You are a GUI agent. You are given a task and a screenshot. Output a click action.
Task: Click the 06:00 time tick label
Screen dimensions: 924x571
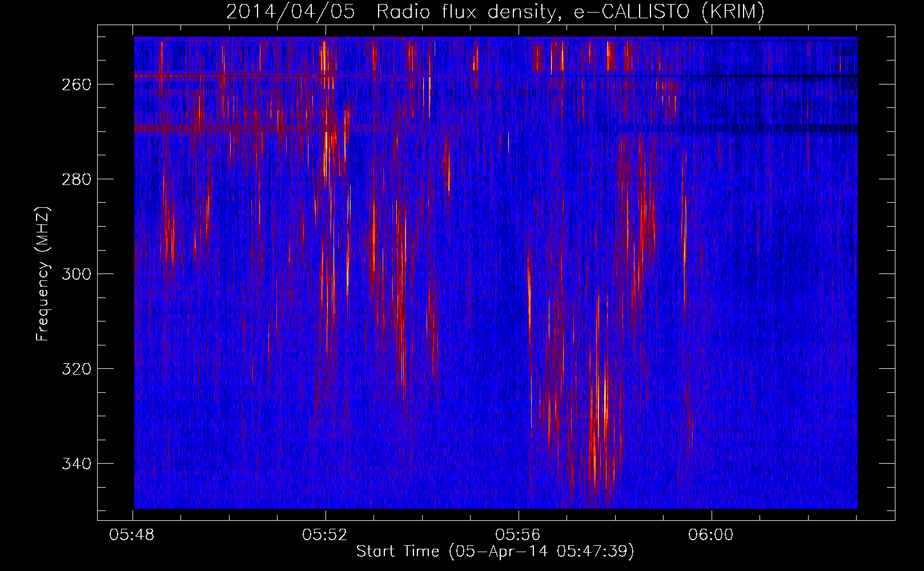(711, 535)
